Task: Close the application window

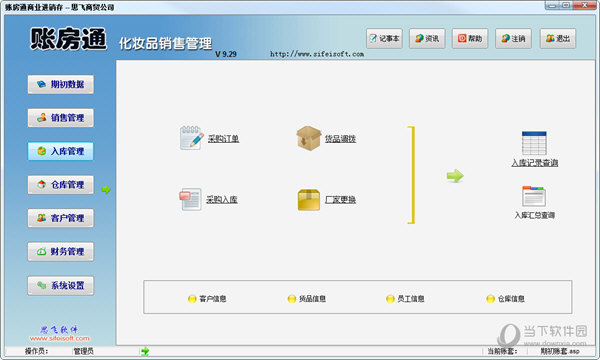Action: pyautogui.click(x=585, y=5)
